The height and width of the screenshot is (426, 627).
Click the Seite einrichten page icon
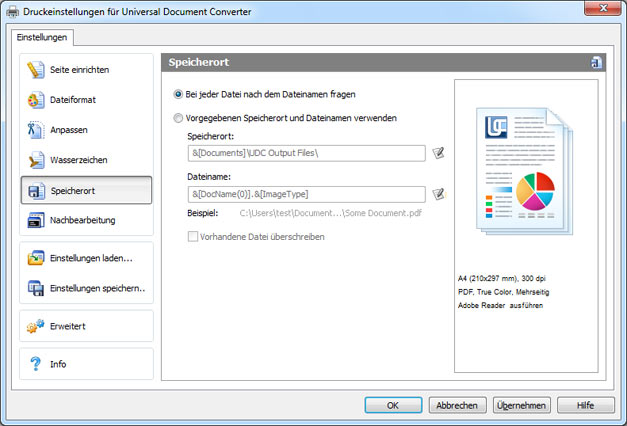click(36, 70)
